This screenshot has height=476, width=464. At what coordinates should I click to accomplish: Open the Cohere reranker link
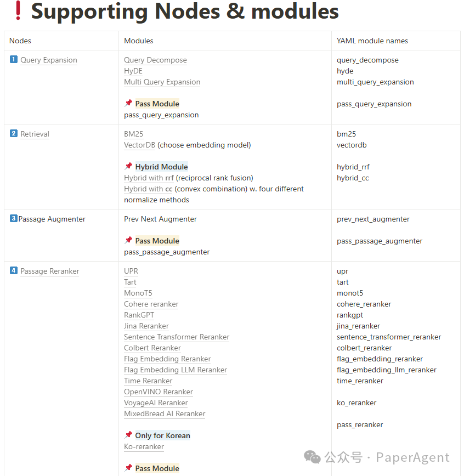pyautogui.click(x=151, y=304)
